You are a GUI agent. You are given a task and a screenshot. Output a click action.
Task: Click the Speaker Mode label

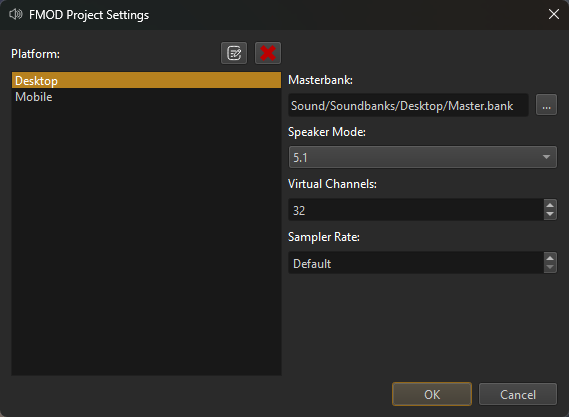[x=327, y=132]
